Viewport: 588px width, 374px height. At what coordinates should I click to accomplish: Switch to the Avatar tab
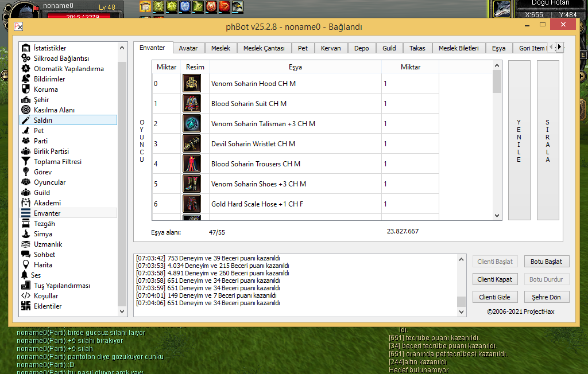[x=188, y=48]
